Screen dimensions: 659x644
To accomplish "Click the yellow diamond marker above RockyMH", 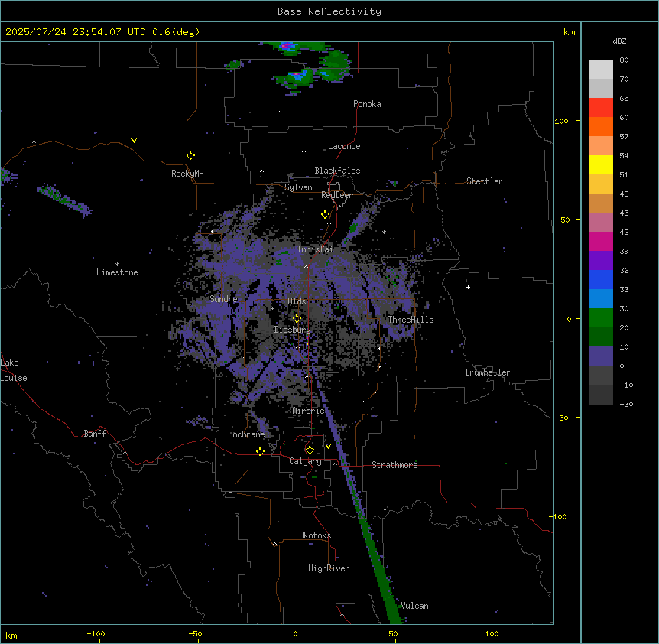I will click(191, 156).
